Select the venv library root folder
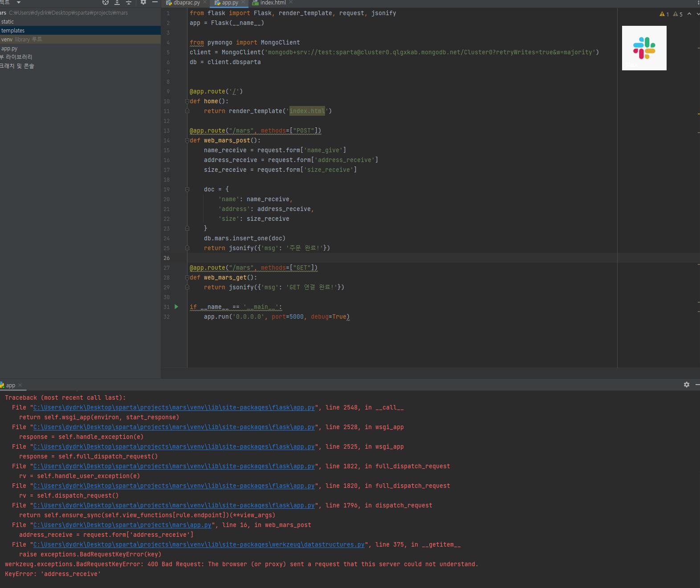Screen dimensions: 700x588 [80, 40]
